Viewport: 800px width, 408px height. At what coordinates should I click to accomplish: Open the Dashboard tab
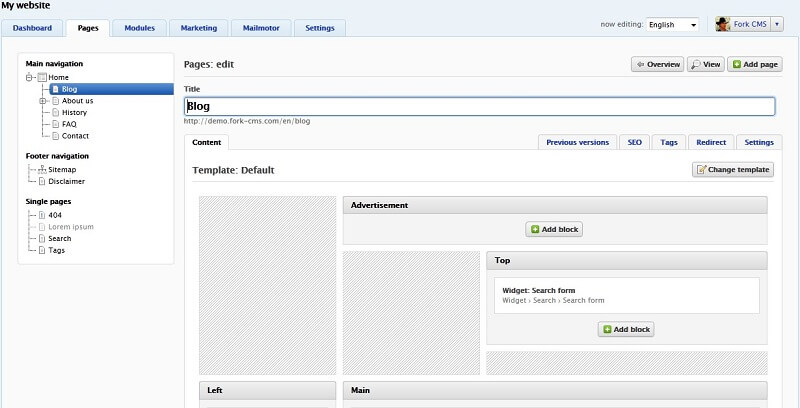tap(32, 28)
